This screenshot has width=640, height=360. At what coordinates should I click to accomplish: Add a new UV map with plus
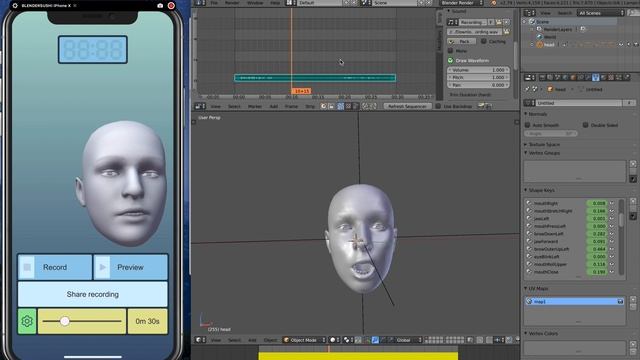[633, 300]
